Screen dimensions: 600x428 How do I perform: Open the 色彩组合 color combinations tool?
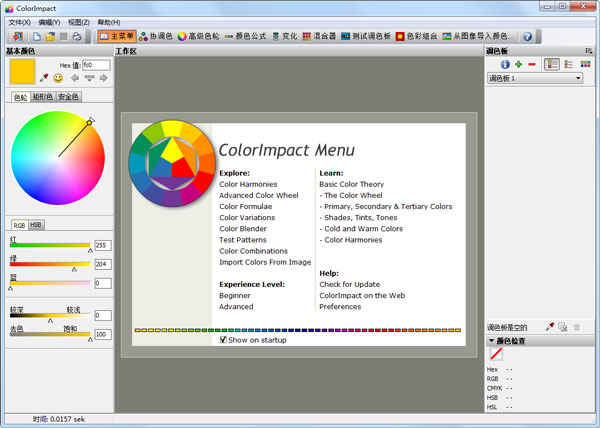pos(416,36)
